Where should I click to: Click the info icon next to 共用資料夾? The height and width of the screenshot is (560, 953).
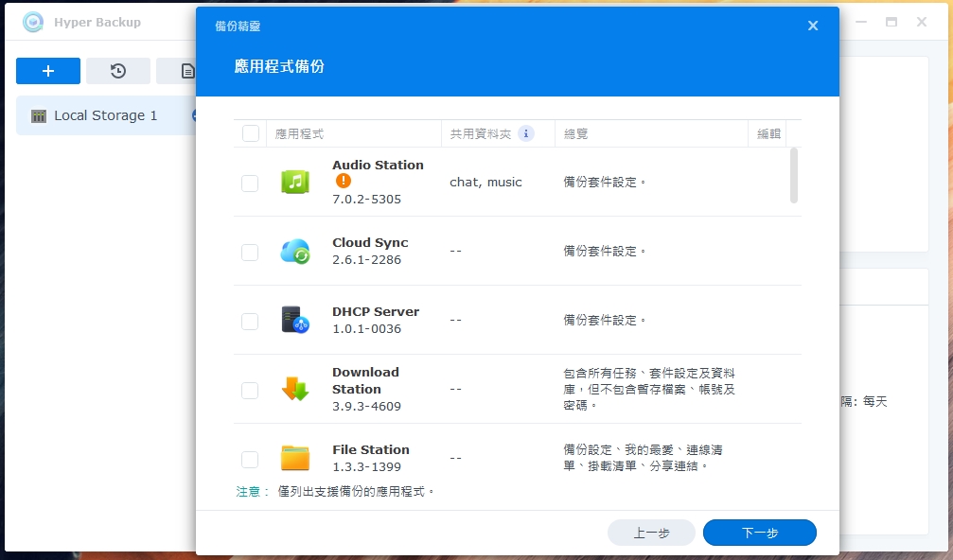tap(526, 133)
